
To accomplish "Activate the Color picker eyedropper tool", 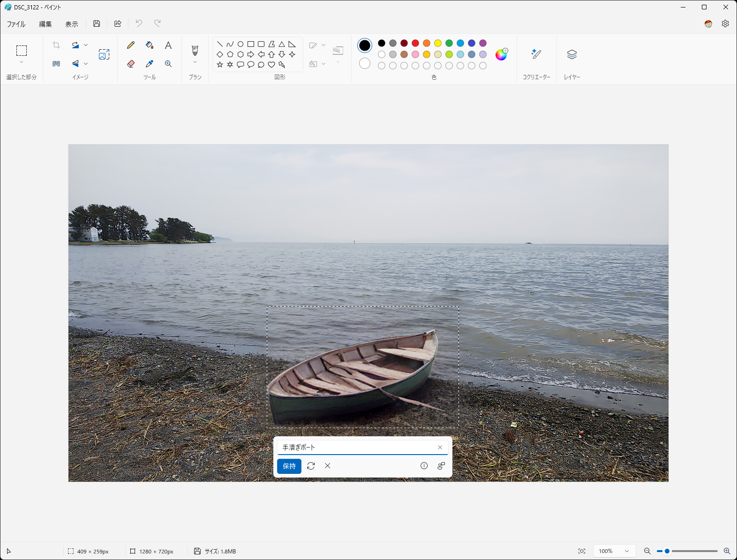I will [150, 64].
